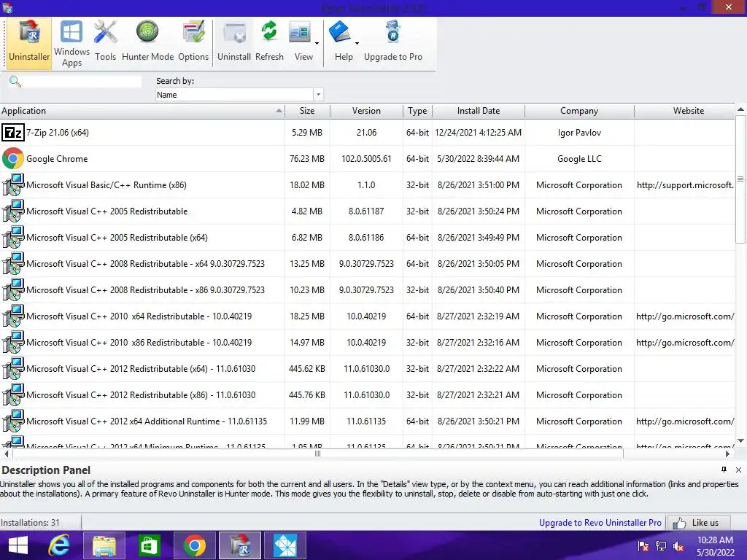Select Visual C++ 2005 Redistributable icon
Viewport: 747px width, 560px height.
click(x=13, y=211)
